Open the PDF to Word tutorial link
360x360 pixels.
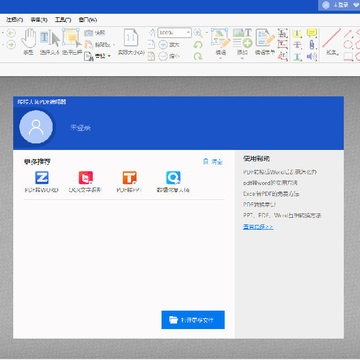click(x=280, y=172)
